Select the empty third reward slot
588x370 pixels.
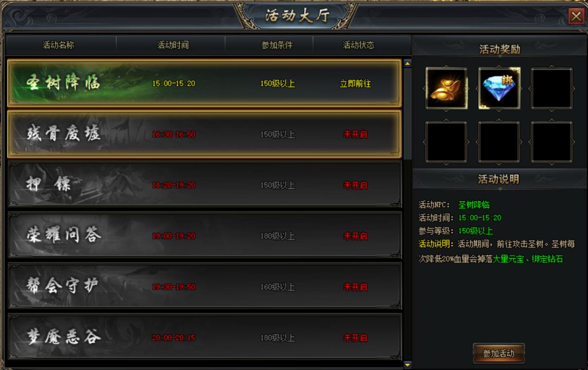click(551, 88)
